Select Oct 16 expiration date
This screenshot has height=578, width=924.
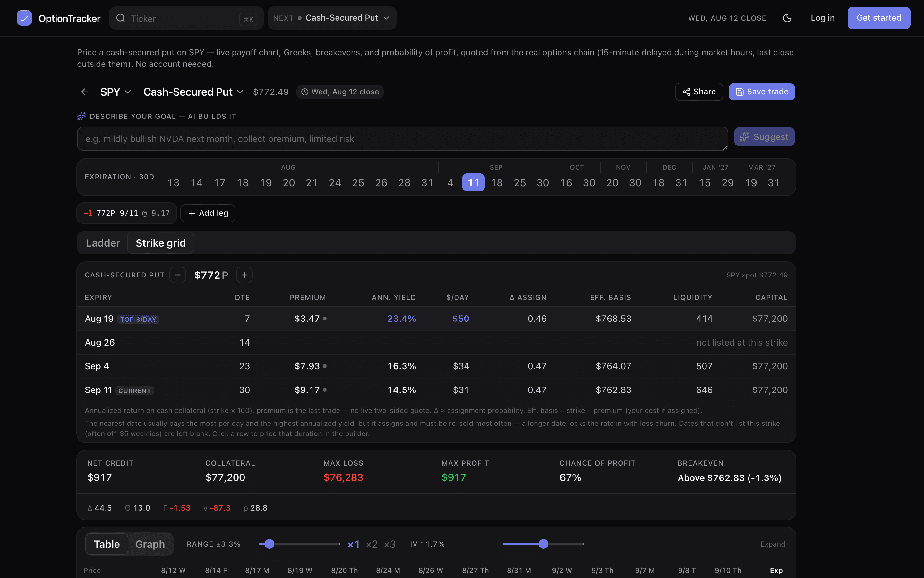(566, 183)
